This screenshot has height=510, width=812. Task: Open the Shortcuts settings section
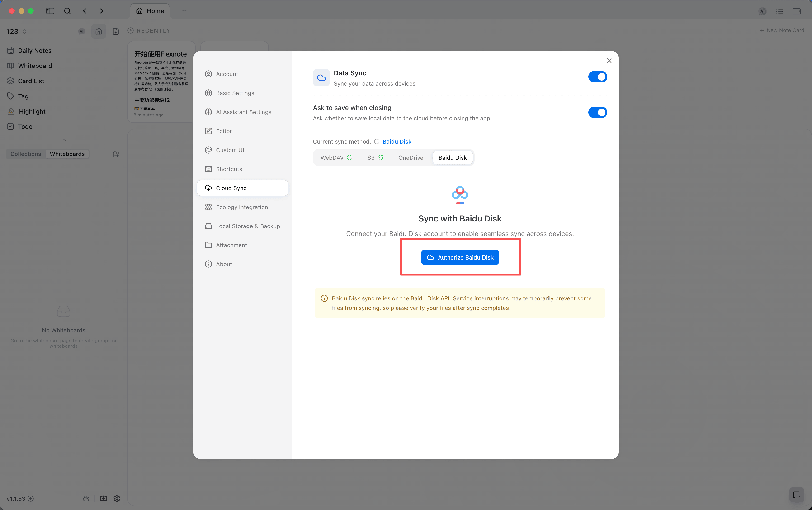(x=243, y=169)
